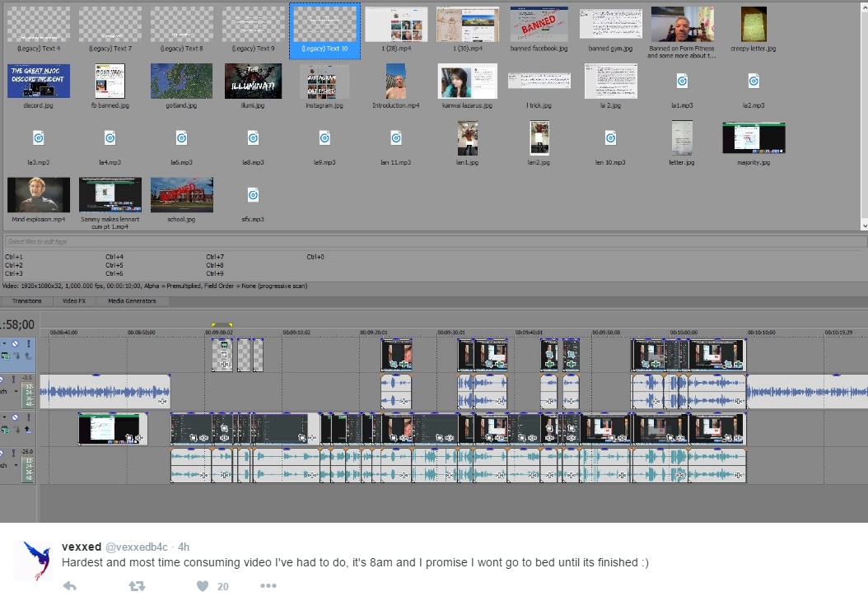Image resolution: width=868 pixels, height=610 pixels.
Task: Select the la4.mp3 audio file icon
Action: click(x=110, y=137)
